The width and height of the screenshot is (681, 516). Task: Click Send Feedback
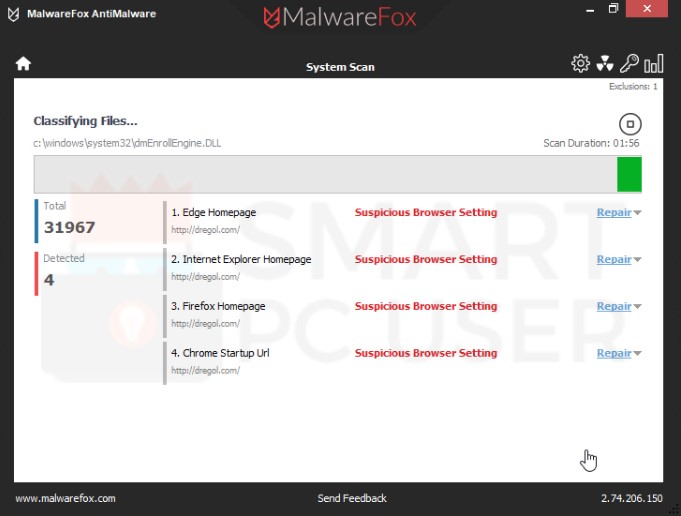[352, 498]
